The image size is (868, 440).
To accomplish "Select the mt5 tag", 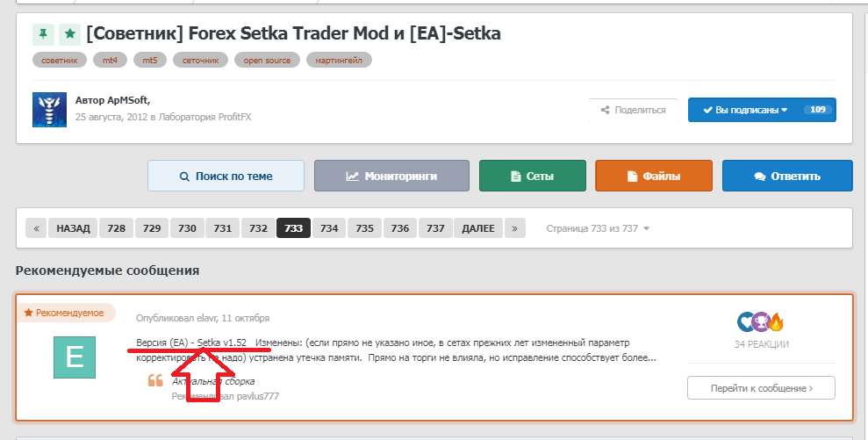I will pyautogui.click(x=150, y=60).
